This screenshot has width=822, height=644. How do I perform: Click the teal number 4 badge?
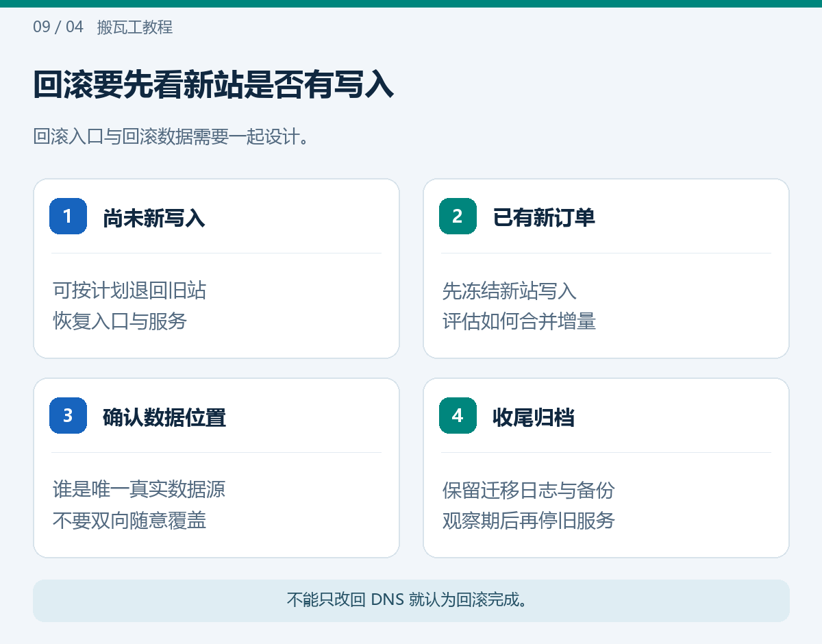[x=458, y=415]
